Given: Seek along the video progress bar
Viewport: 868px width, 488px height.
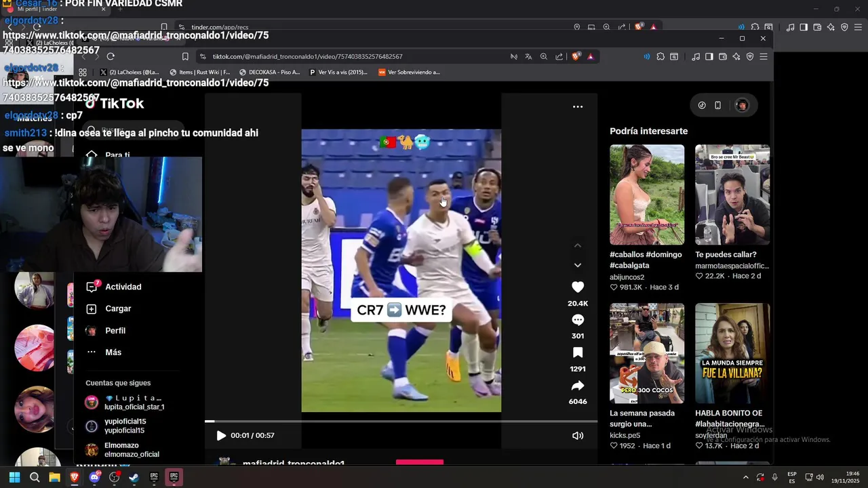Looking at the screenshot, I should pos(401,422).
